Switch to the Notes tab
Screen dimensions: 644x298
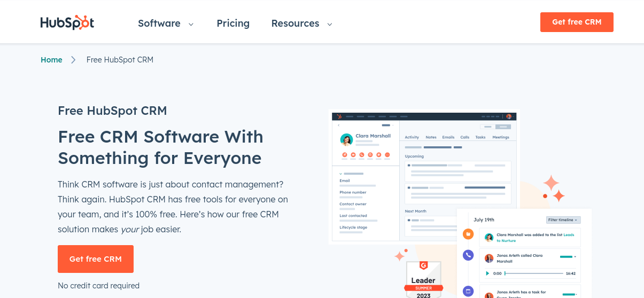pos(431,137)
